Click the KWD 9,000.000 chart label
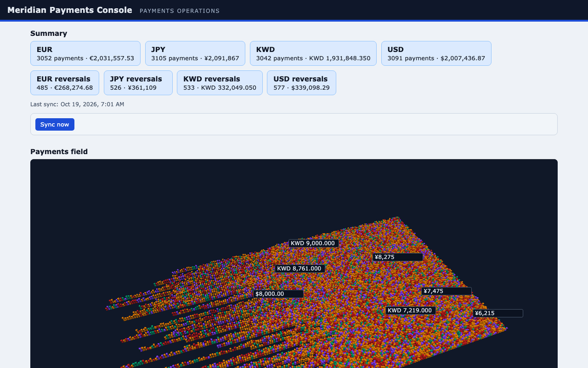Image resolution: width=588 pixels, height=368 pixels. click(314, 243)
